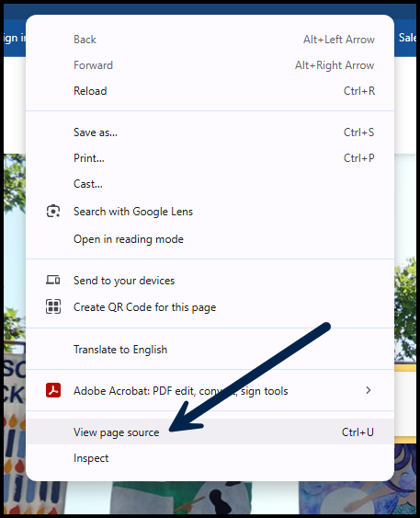This screenshot has width=420, height=518.
Task: Select Search with Google Lens
Action: click(210, 212)
